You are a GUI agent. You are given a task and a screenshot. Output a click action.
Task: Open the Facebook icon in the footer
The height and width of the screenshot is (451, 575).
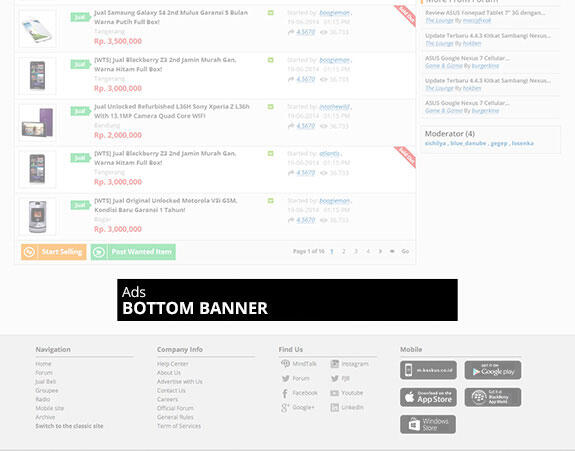[285, 393]
